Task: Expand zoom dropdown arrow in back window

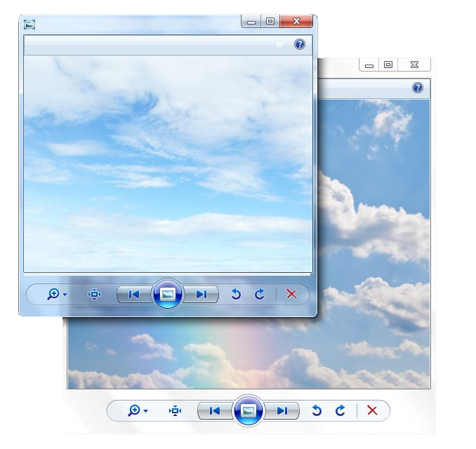Action: [x=146, y=411]
